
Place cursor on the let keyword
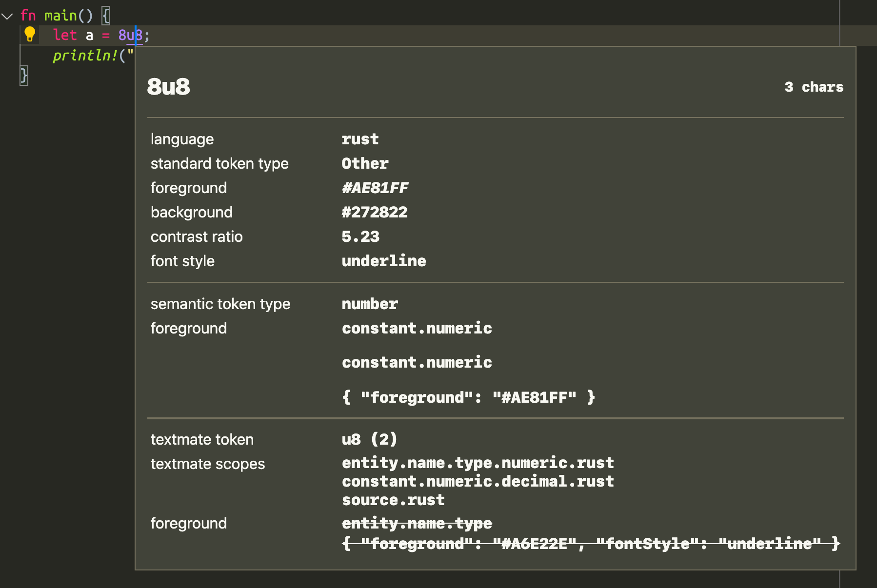(65, 35)
